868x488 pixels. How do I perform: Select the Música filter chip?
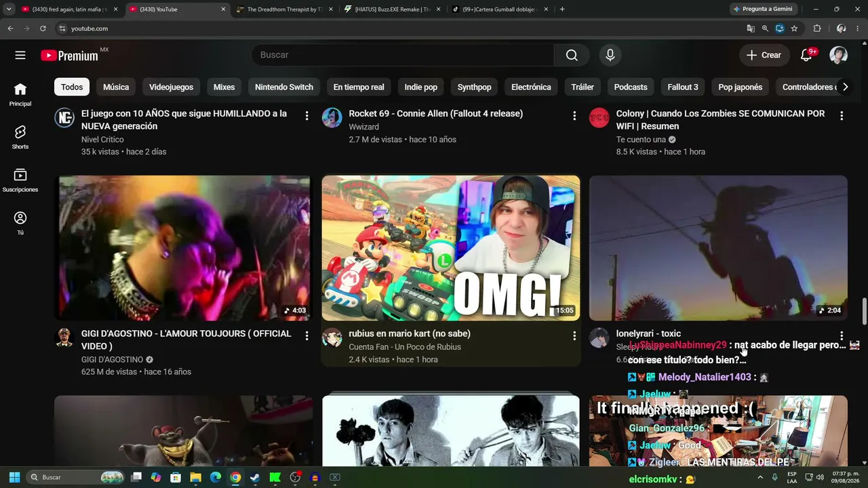(x=116, y=87)
